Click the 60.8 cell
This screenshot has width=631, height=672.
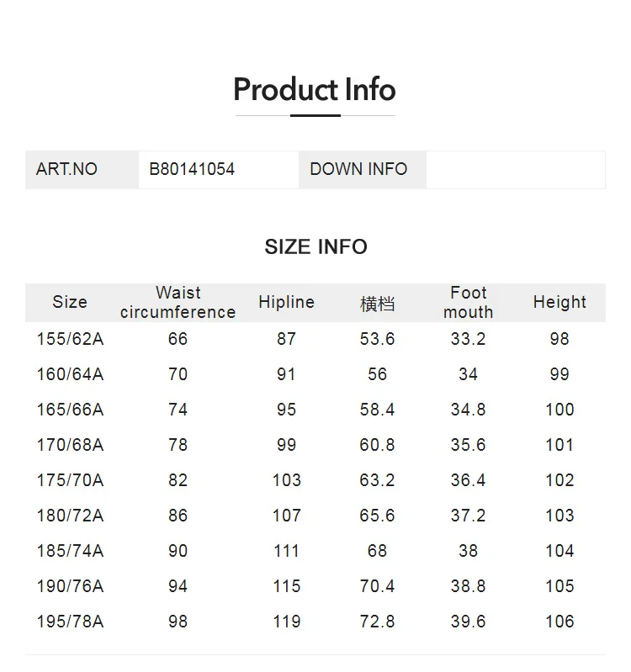point(377,445)
